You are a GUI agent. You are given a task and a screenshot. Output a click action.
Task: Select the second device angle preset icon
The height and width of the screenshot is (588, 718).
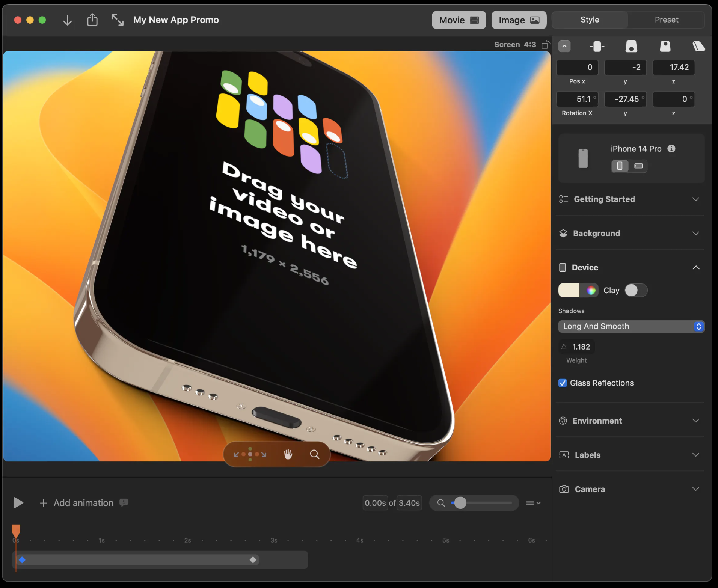tap(631, 46)
